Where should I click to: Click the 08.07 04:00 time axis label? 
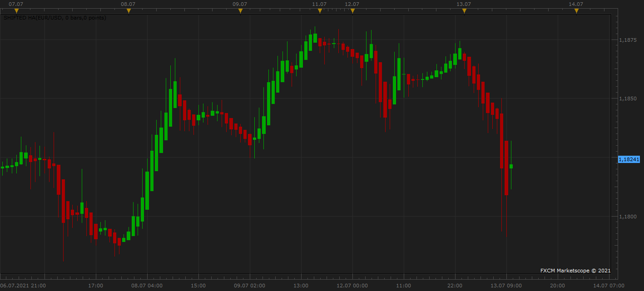click(147, 286)
